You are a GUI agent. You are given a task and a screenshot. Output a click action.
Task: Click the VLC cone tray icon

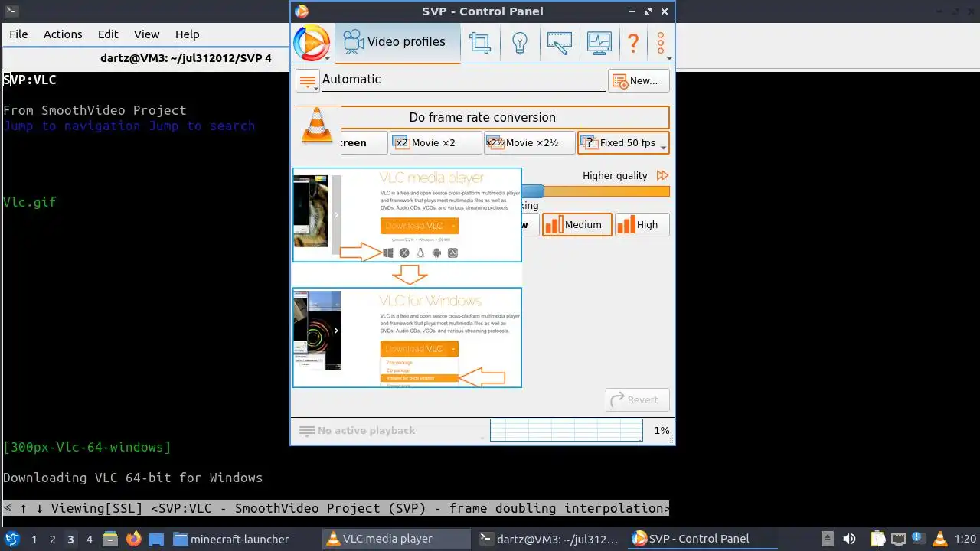tap(939, 539)
